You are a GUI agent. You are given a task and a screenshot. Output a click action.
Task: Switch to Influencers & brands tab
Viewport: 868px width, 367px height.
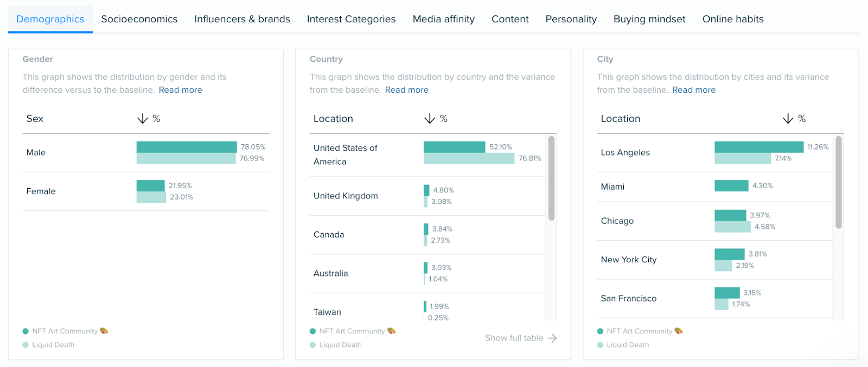pyautogui.click(x=242, y=19)
